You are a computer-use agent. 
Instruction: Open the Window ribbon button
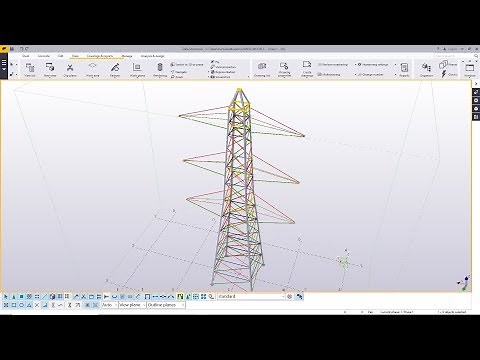(470, 69)
